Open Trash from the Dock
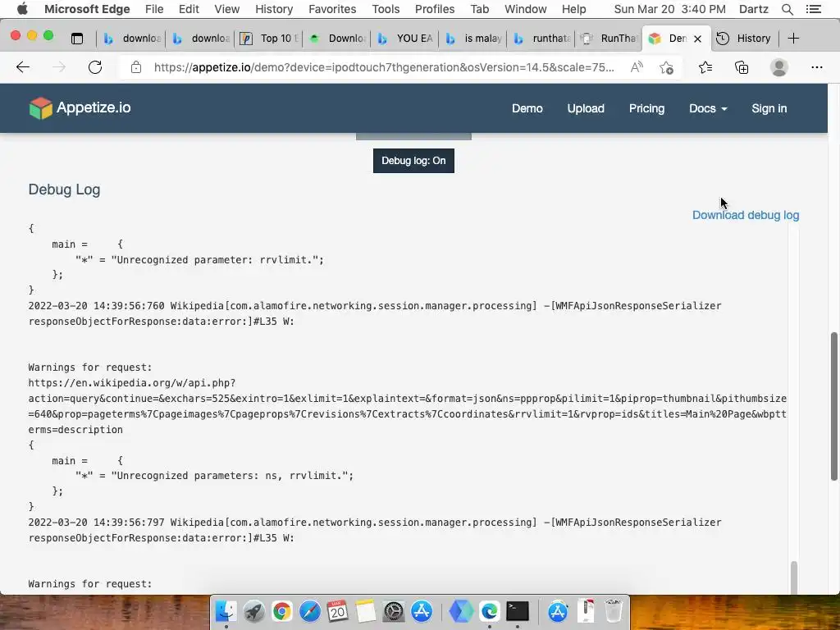840x630 pixels. click(x=614, y=610)
